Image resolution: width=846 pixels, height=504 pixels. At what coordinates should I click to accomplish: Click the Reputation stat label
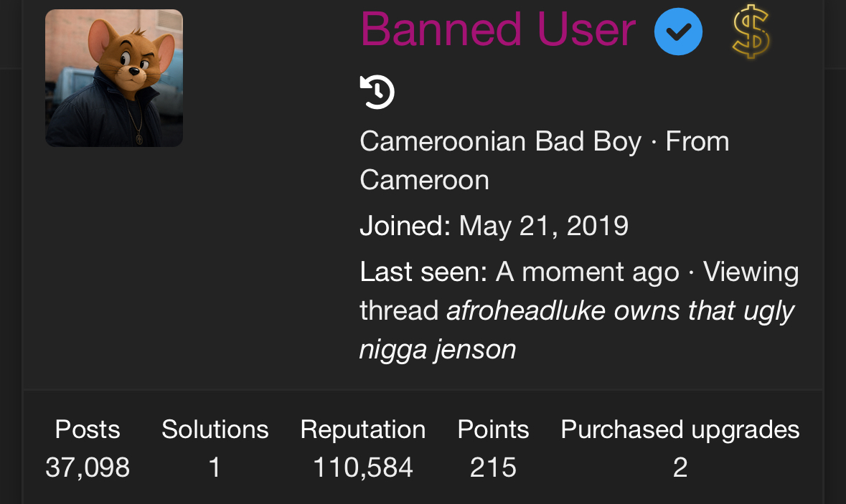click(362, 430)
